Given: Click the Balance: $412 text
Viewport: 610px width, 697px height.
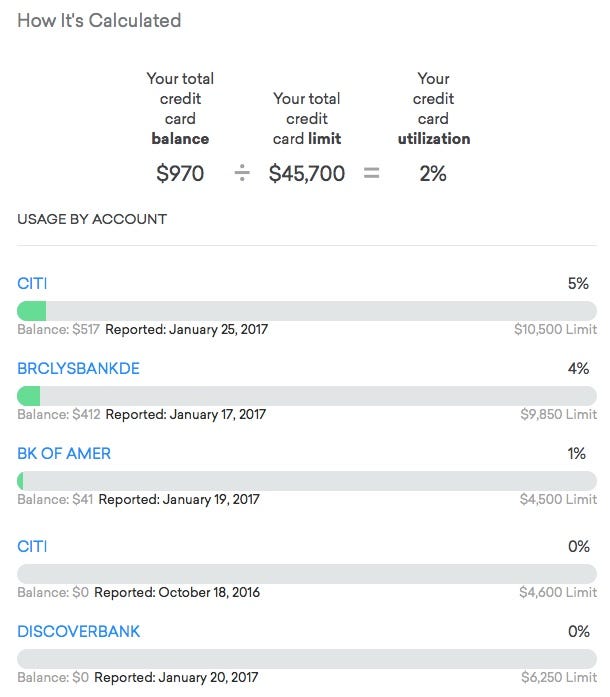Looking at the screenshot, I should [x=58, y=414].
